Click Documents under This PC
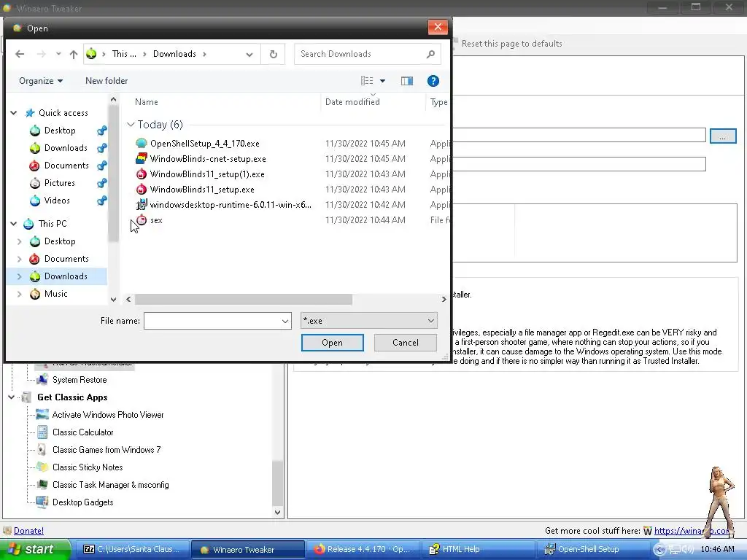Screen dimensions: 747x560 tap(66, 259)
